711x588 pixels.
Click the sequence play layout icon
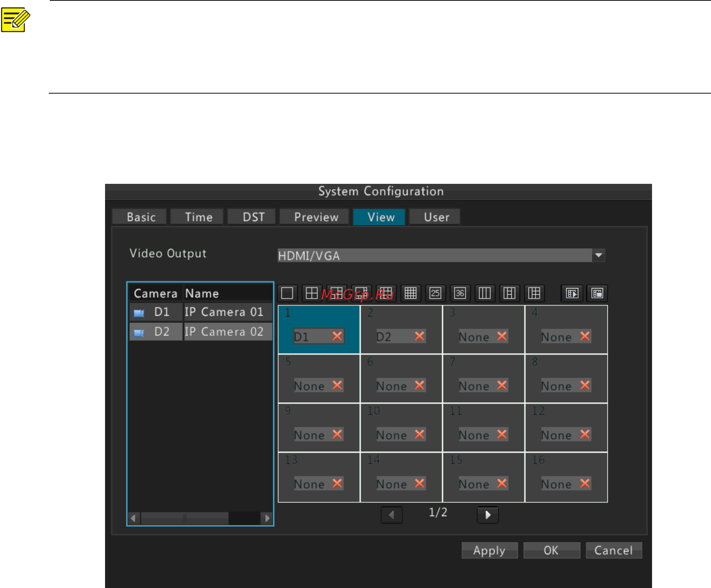(572, 293)
